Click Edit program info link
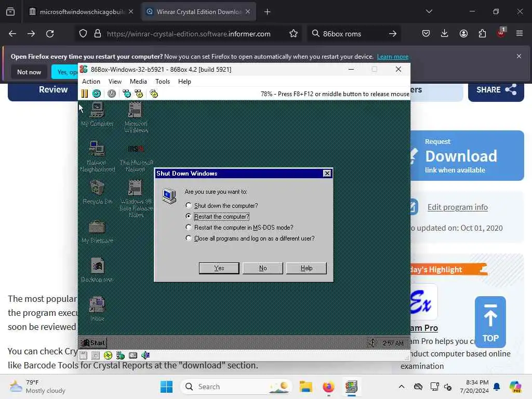 pyautogui.click(x=457, y=207)
